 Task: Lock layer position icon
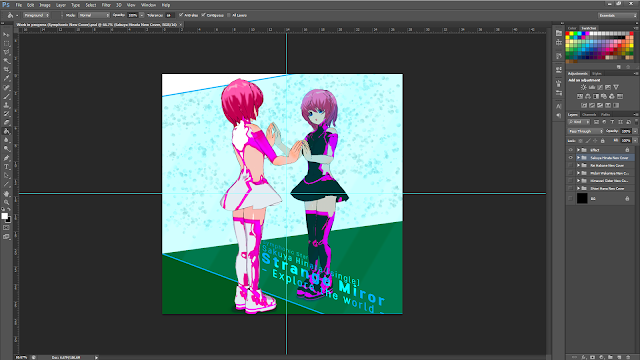(595, 140)
